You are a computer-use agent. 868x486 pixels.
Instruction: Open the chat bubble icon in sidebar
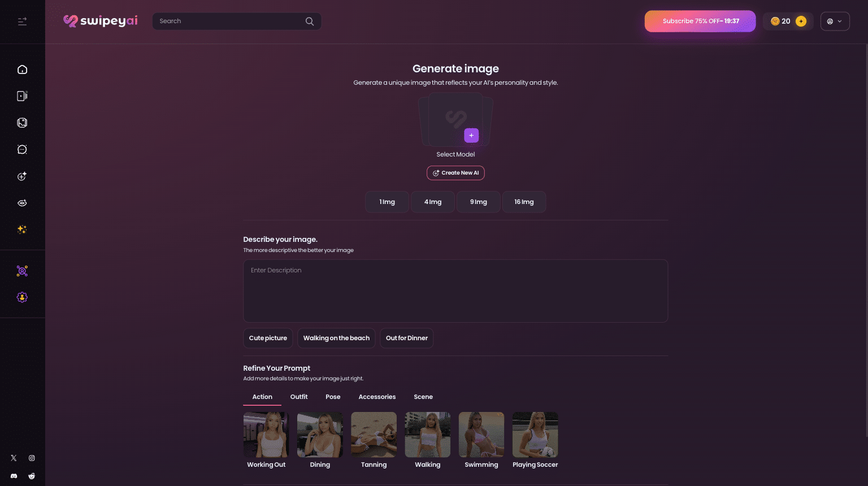click(22, 149)
